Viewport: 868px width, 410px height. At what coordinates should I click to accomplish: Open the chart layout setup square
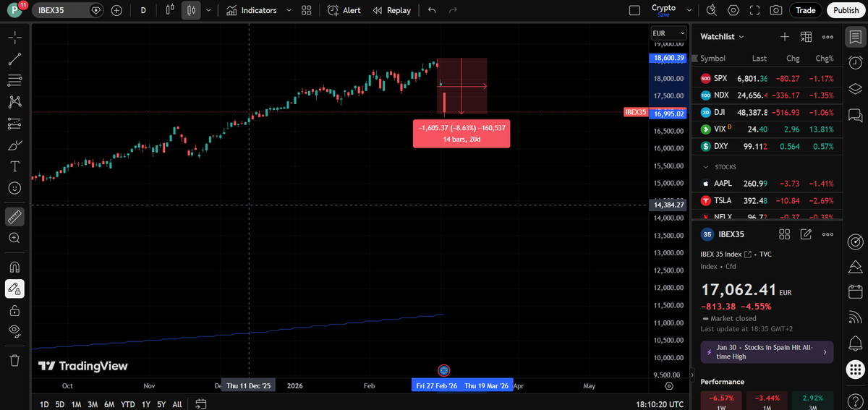tap(634, 10)
